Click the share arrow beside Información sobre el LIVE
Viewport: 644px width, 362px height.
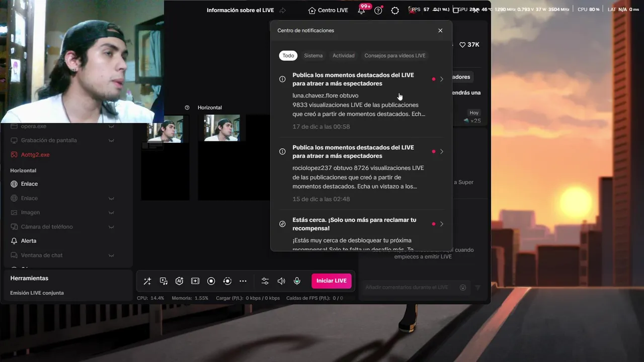coord(283,10)
